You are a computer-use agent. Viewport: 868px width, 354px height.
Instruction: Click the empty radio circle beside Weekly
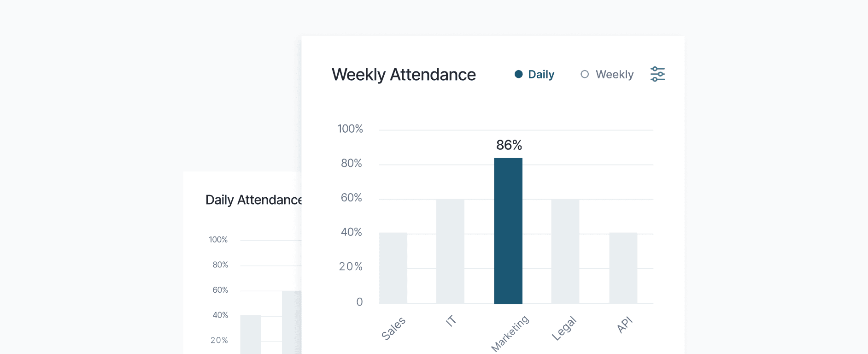point(585,74)
